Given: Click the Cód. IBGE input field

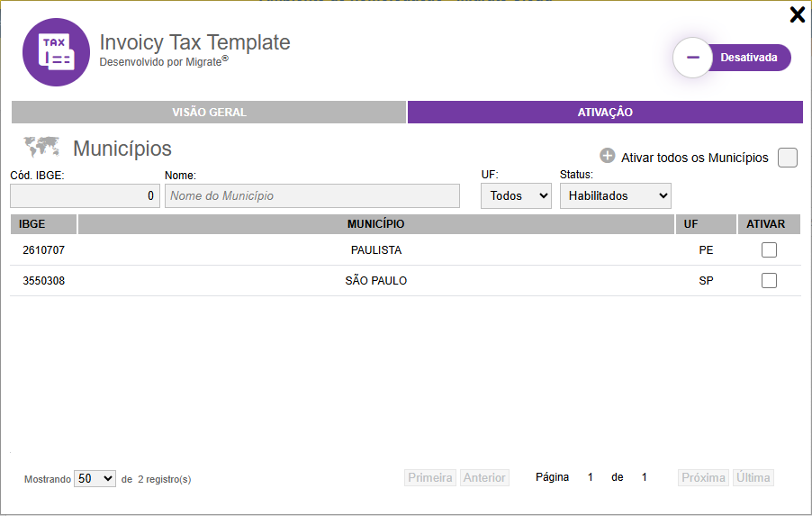Looking at the screenshot, I should [86, 195].
